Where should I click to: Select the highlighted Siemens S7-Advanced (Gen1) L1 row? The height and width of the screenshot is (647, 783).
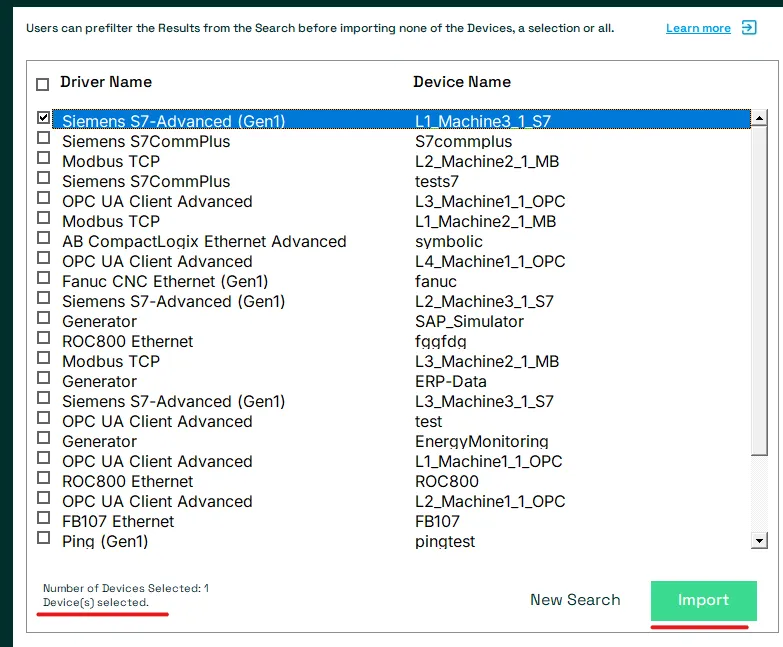pyautogui.click(x=401, y=120)
